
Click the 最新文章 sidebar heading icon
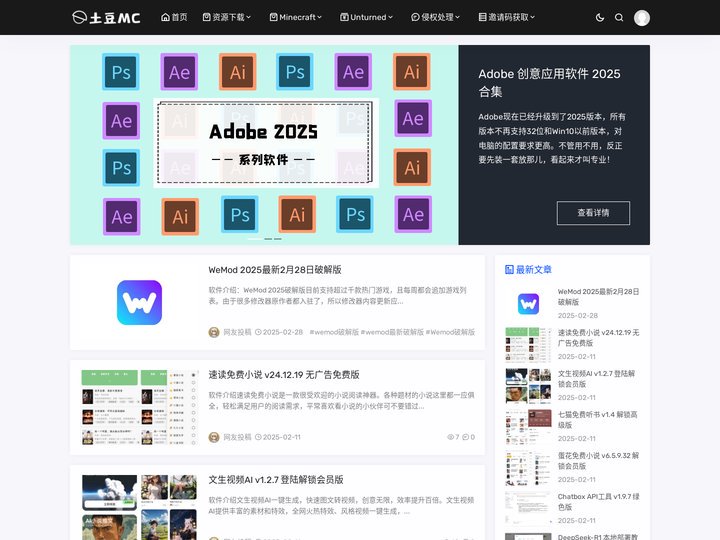(509, 270)
